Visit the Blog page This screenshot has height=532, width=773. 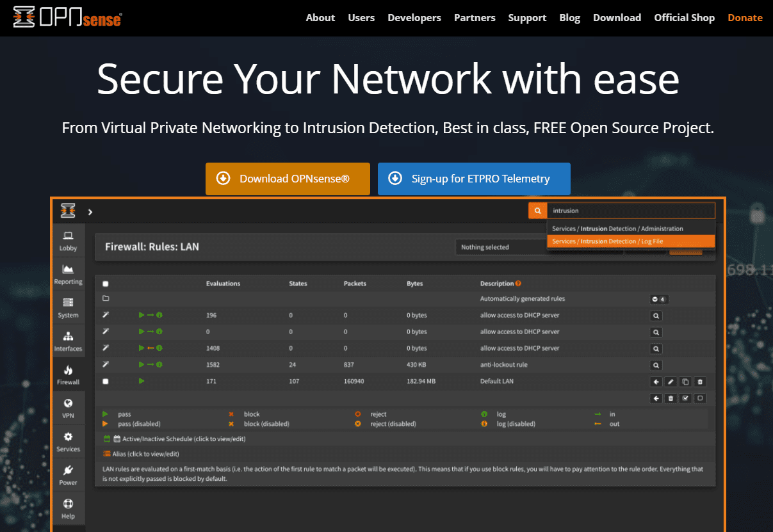569,18
